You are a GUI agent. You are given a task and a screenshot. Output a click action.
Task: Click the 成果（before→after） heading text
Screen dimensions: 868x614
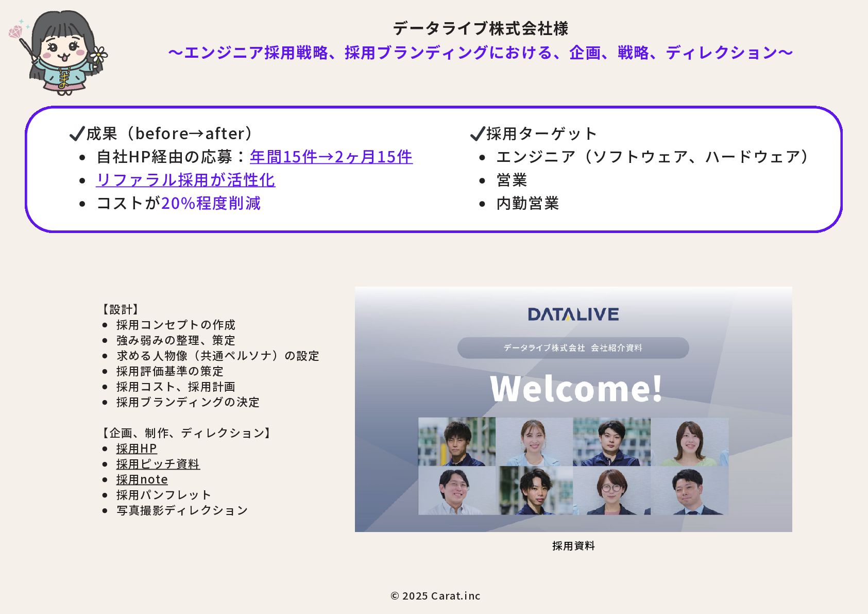(170, 134)
